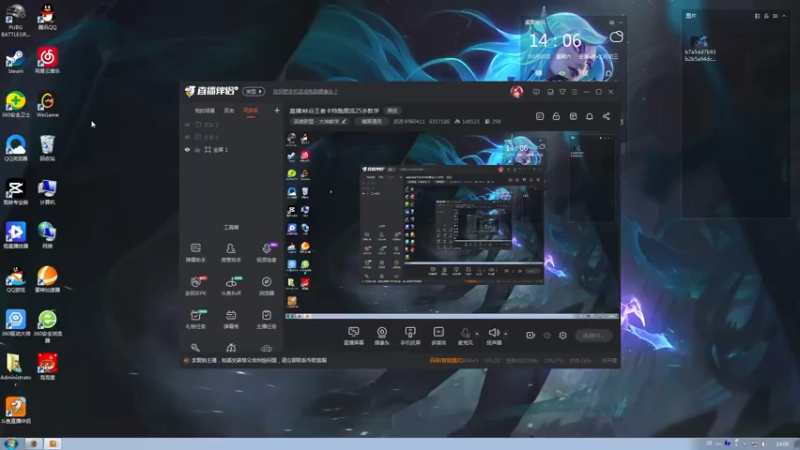Switch to 双击 scene tab
Image resolution: width=800 pixels, height=450 pixels.
point(229,110)
